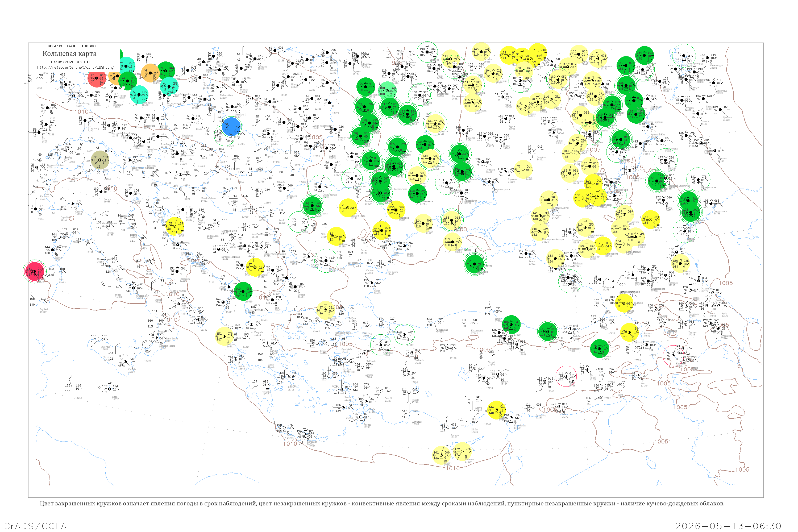
Task: Click the "Luxembourg" station label
Action: pos(83,103)
